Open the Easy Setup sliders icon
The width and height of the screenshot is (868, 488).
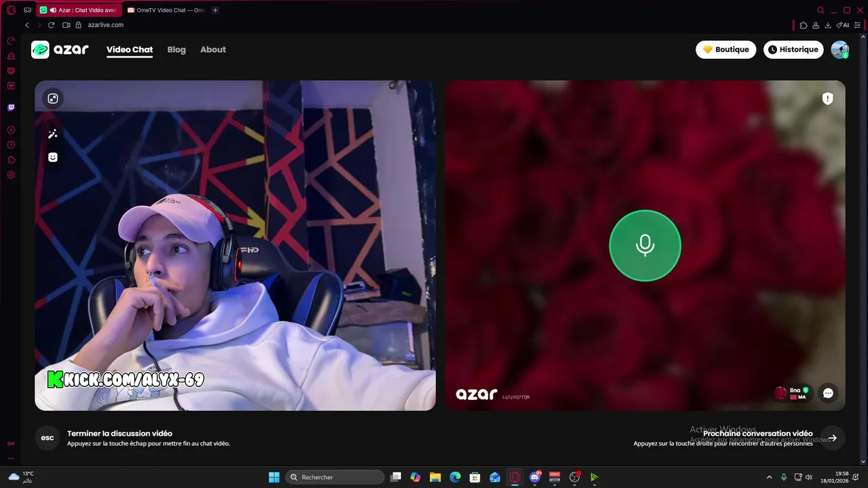pos(859,25)
